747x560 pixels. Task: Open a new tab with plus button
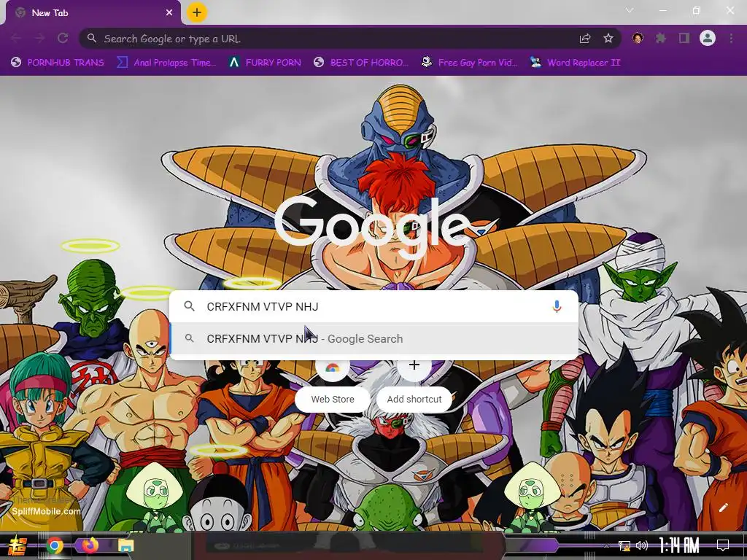pos(197,12)
